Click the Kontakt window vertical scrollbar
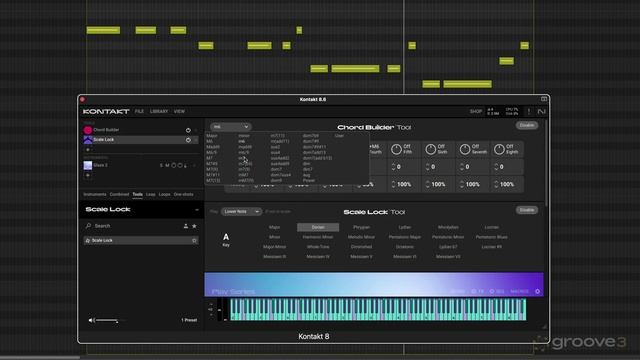The height and width of the screenshot is (360, 640). tap(546, 163)
